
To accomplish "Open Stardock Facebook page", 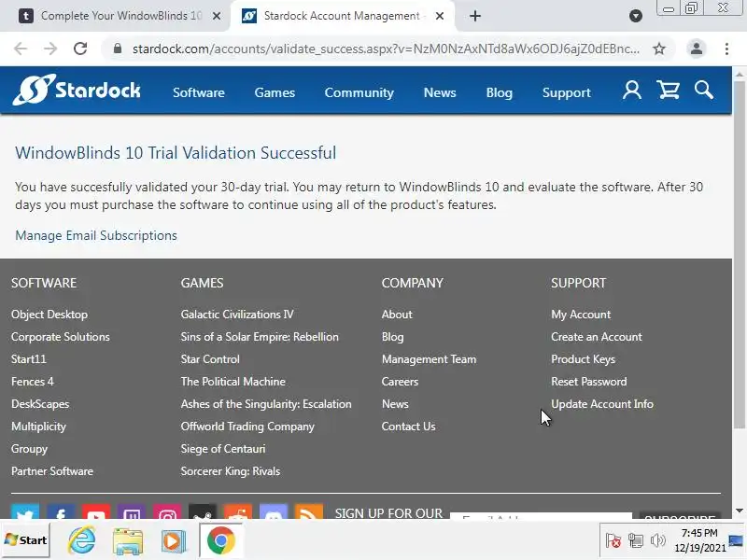I will 61,511.
